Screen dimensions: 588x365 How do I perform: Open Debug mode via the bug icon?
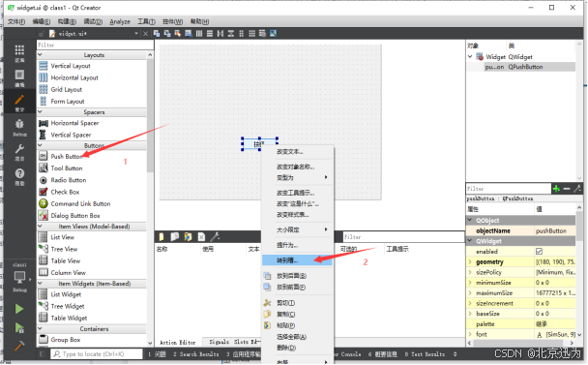[x=19, y=127]
